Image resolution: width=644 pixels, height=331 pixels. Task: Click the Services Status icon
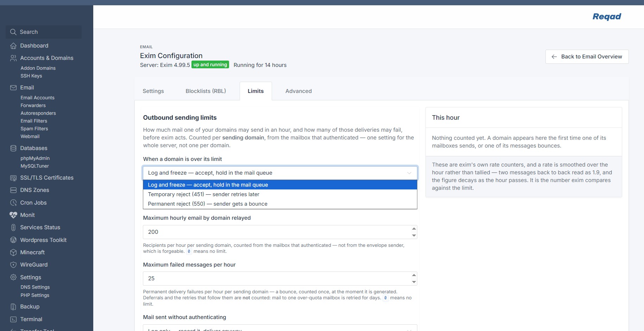point(13,227)
